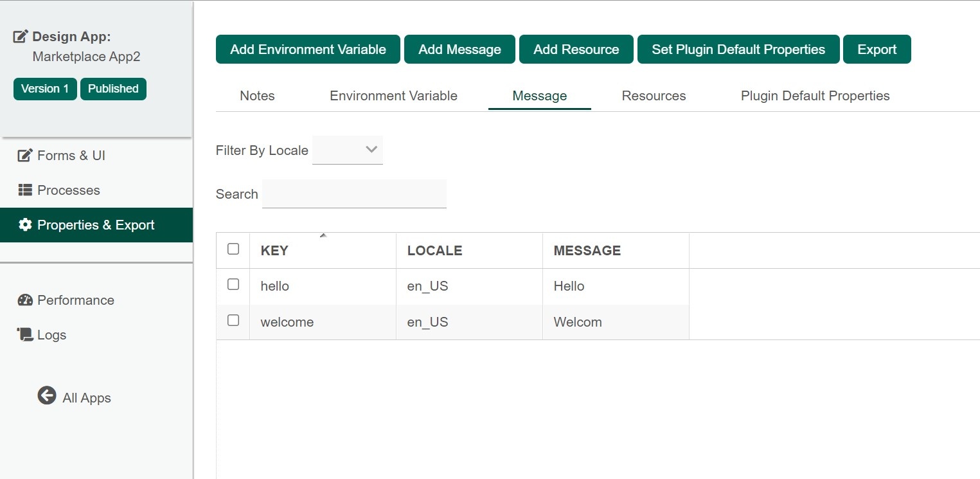Image resolution: width=980 pixels, height=479 pixels.
Task: Check the box for the welcome row
Action: [233, 320]
